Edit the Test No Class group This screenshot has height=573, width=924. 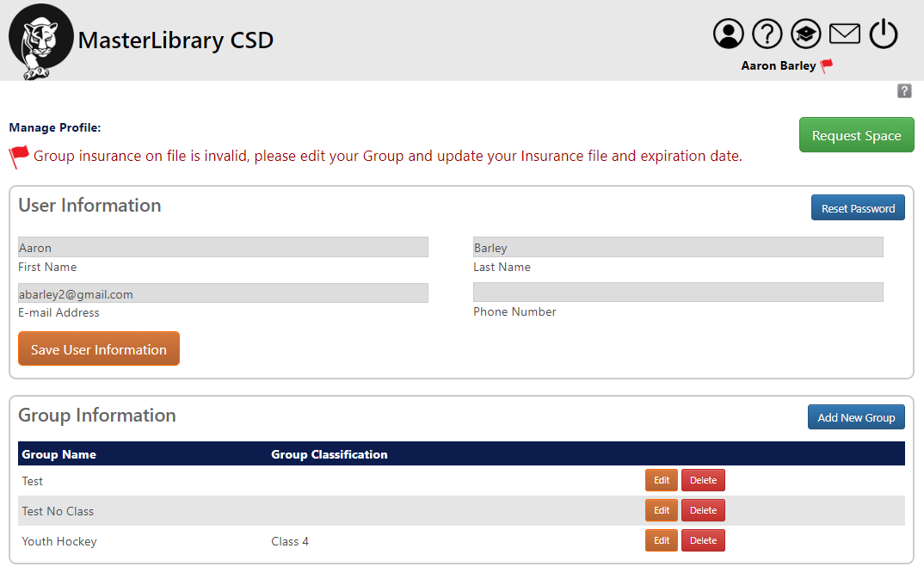point(662,510)
